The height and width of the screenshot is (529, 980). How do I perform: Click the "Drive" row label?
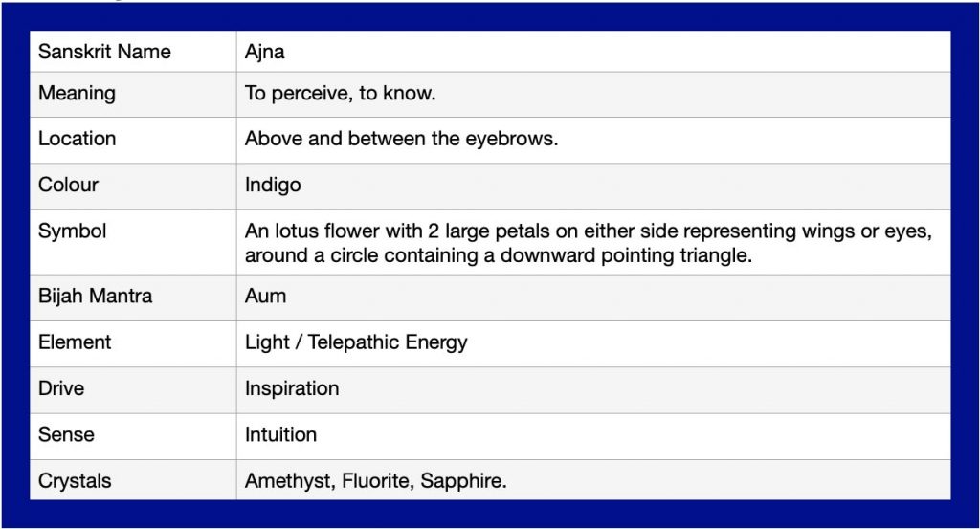(x=61, y=388)
